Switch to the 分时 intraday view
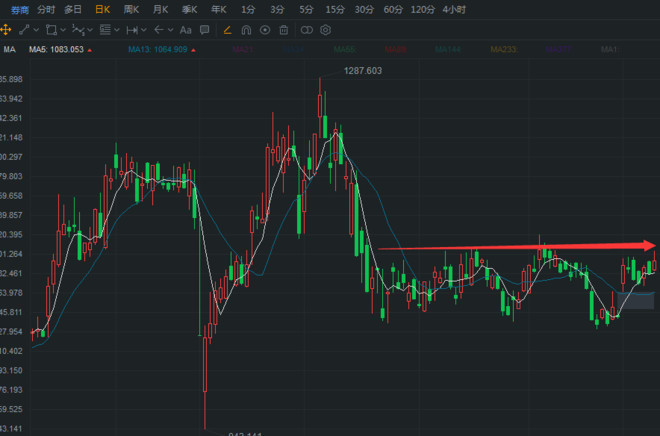The width and height of the screenshot is (660, 436). tap(46, 10)
